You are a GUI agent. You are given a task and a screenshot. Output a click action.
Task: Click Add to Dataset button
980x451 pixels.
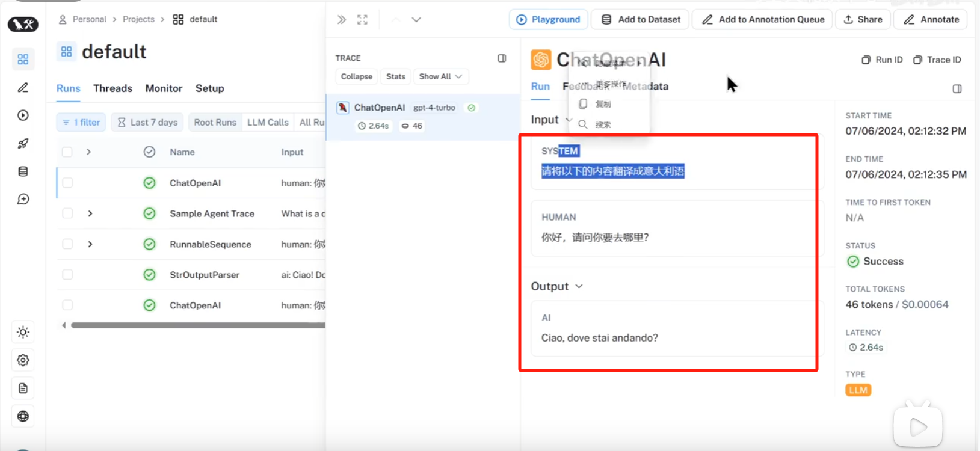(641, 19)
